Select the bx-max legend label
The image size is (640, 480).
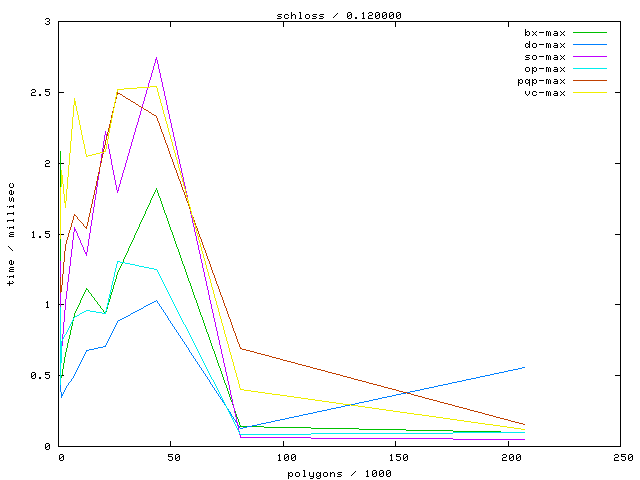[x=544, y=33]
